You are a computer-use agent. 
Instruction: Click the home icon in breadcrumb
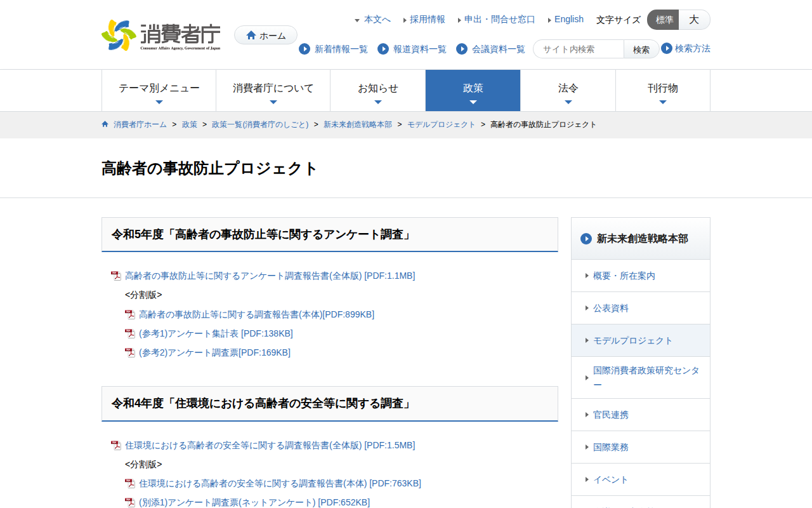click(105, 124)
